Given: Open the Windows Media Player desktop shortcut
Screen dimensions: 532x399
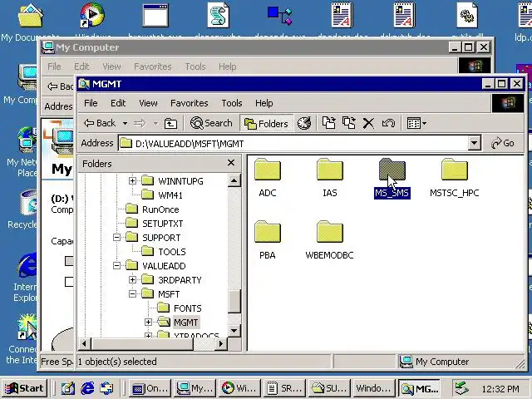Looking at the screenshot, I should (x=92, y=21).
